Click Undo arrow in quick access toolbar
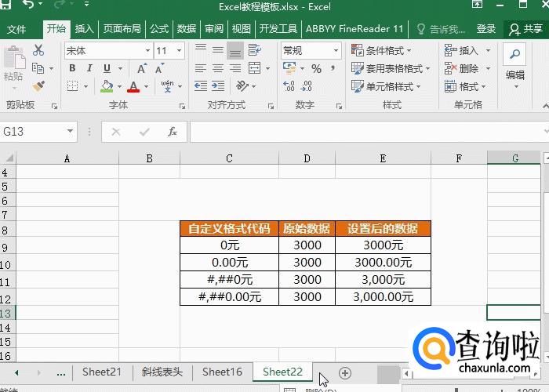Image resolution: width=549 pixels, height=392 pixels. click(29, 4)
